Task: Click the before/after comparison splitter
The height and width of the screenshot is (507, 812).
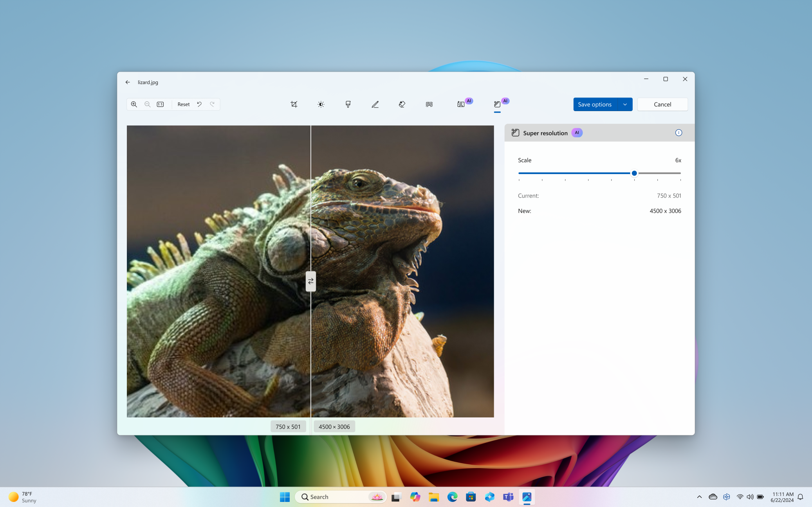Action: pyautogui.click(x=310, y=281)
